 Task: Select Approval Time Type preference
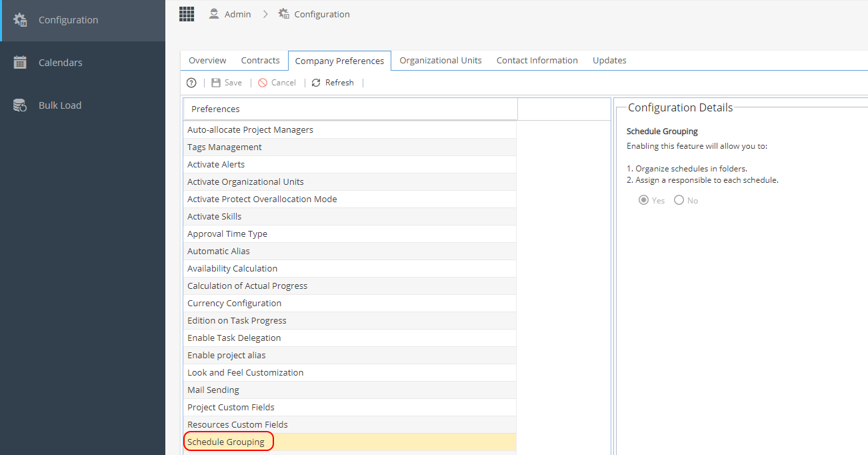(x=349, y=234)
